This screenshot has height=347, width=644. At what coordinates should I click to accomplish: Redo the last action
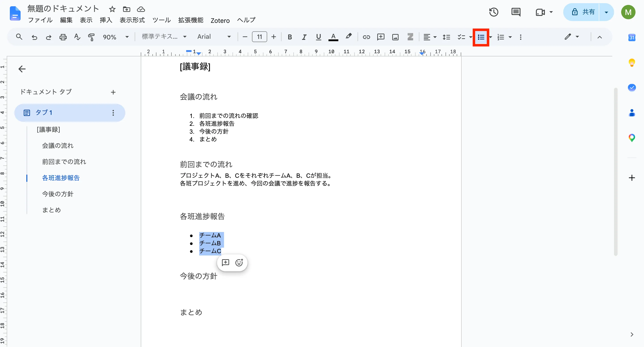tap(49, 37)
